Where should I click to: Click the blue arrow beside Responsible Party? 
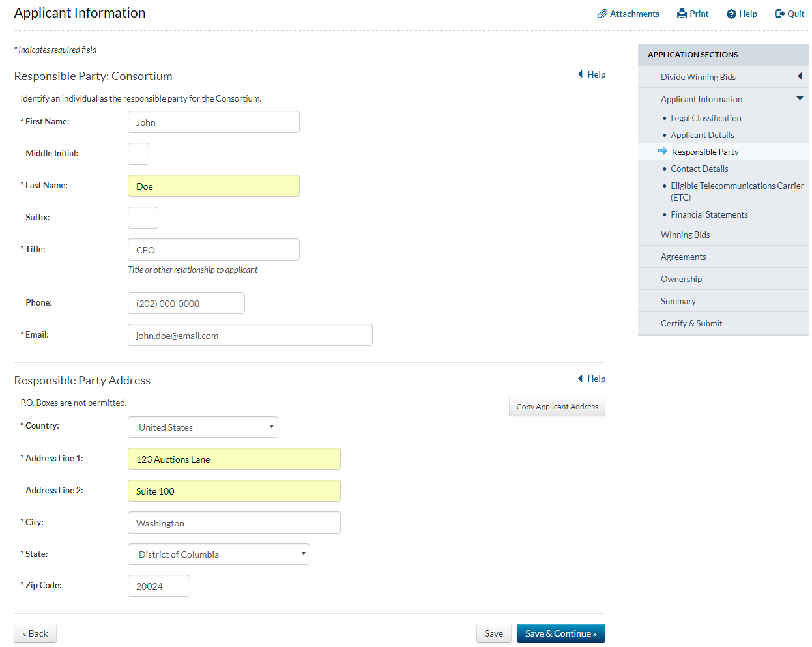[663, 151]
